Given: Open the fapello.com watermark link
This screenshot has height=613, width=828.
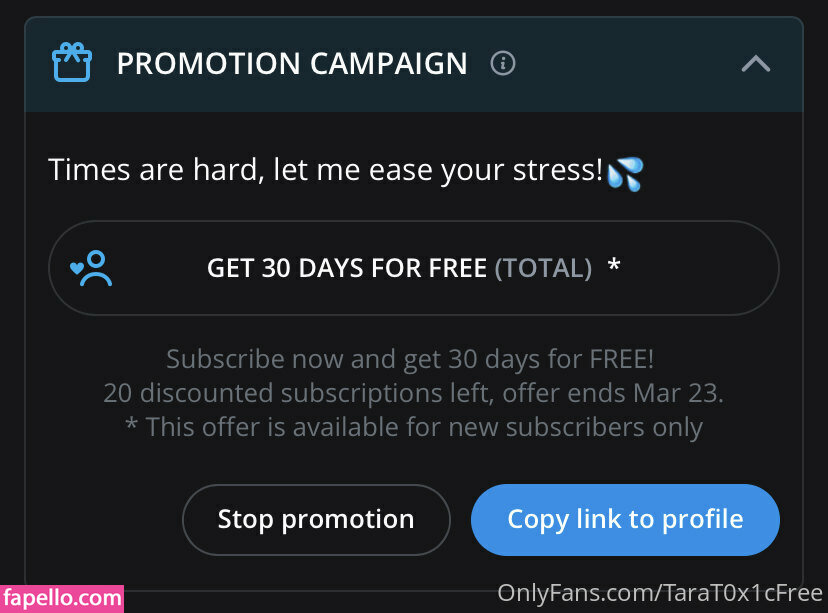Looking at the screenshot, I should click(61, 598).
